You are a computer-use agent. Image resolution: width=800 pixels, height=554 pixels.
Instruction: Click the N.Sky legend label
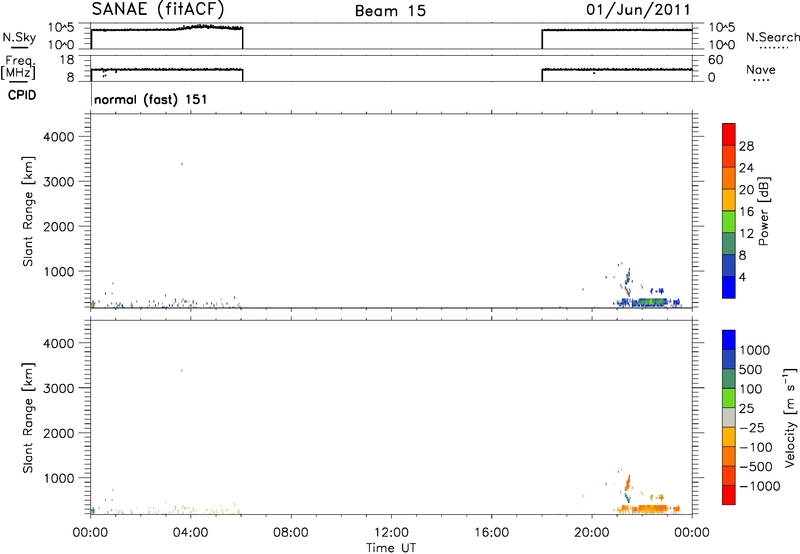(19, 37)
